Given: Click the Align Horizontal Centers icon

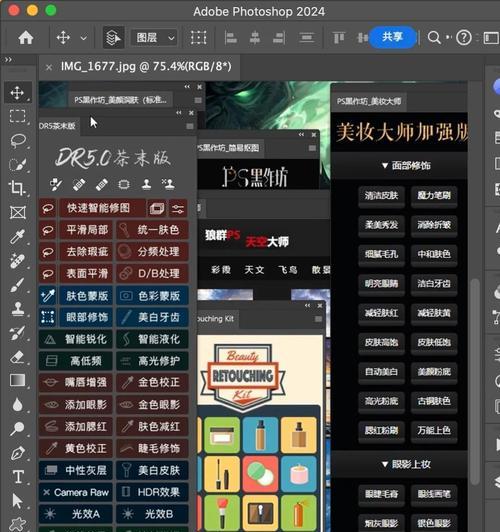Looking at the screenshot, I should (x=255, y=37).
